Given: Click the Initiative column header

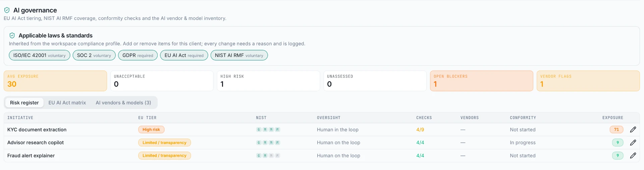Looking at the screenshot, I should 20,118.
